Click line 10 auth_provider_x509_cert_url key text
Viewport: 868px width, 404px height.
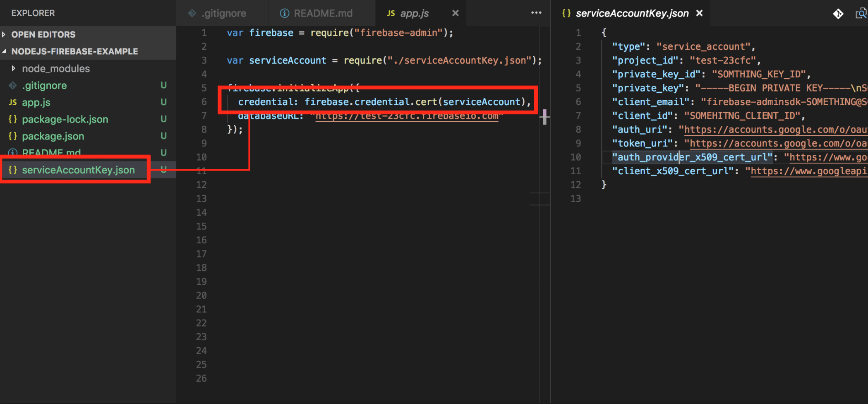tap(692, 157)
